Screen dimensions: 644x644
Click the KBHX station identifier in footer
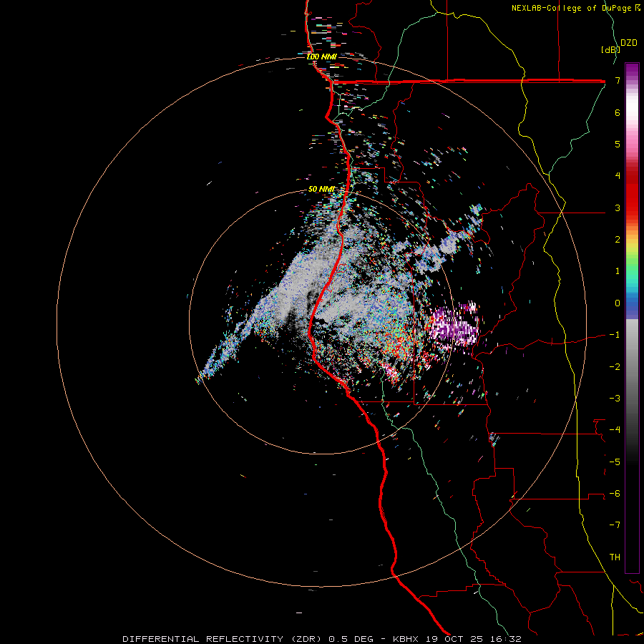pyautogui.click(x=406, y=639)
